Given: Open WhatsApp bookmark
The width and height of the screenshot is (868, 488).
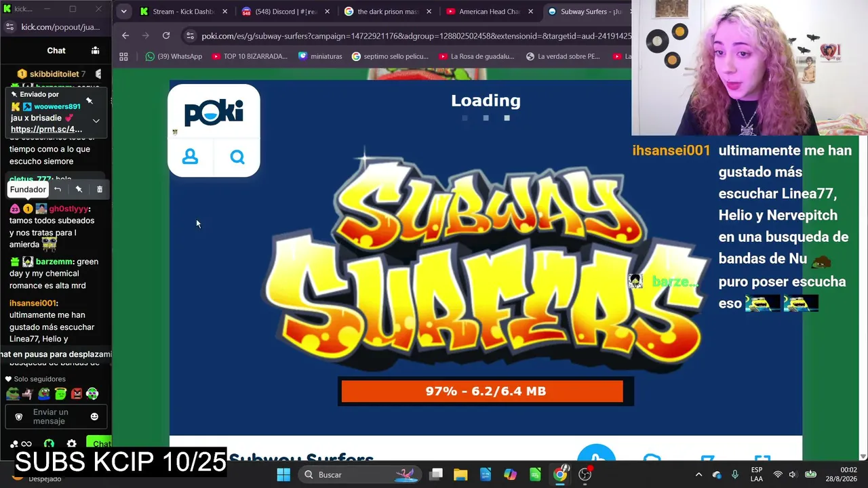Looking at the screenshot, I should (x=174, y=56).
